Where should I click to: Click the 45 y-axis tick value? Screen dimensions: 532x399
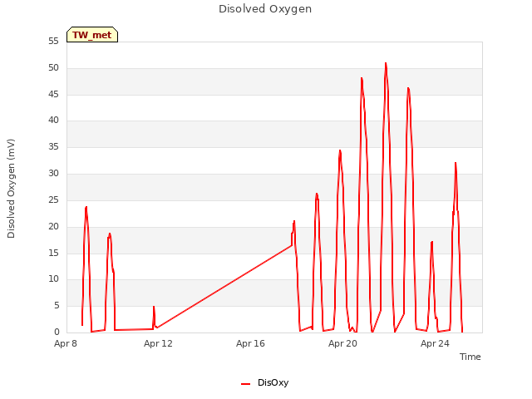[x=53, y=94]
